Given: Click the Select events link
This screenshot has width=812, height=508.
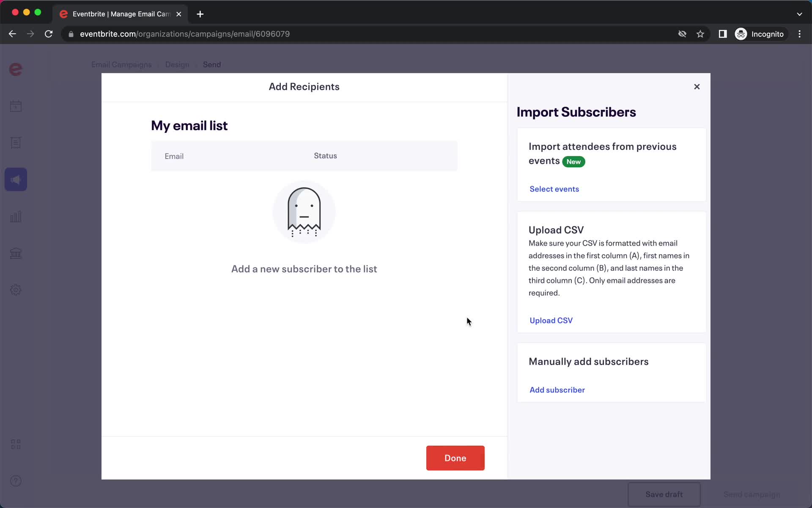Looking at the screenshot, I should (x=554, y=189).
